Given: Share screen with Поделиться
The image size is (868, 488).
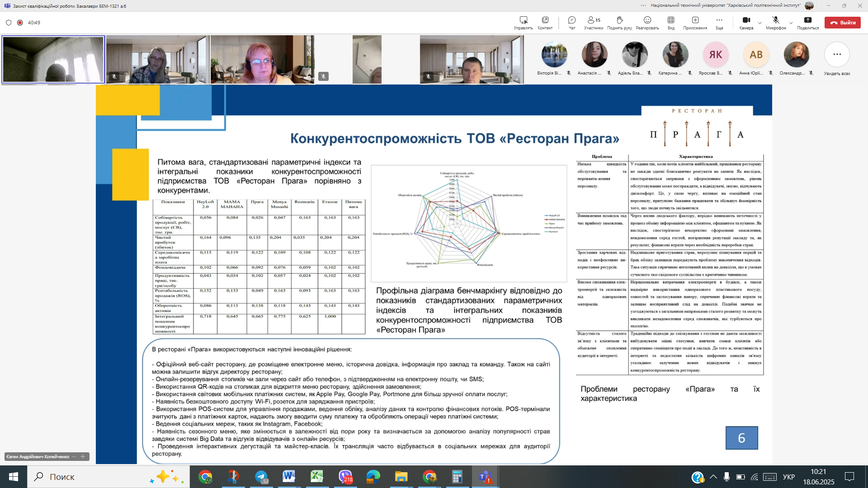Looking at the screenshot, I should [807, 22].
